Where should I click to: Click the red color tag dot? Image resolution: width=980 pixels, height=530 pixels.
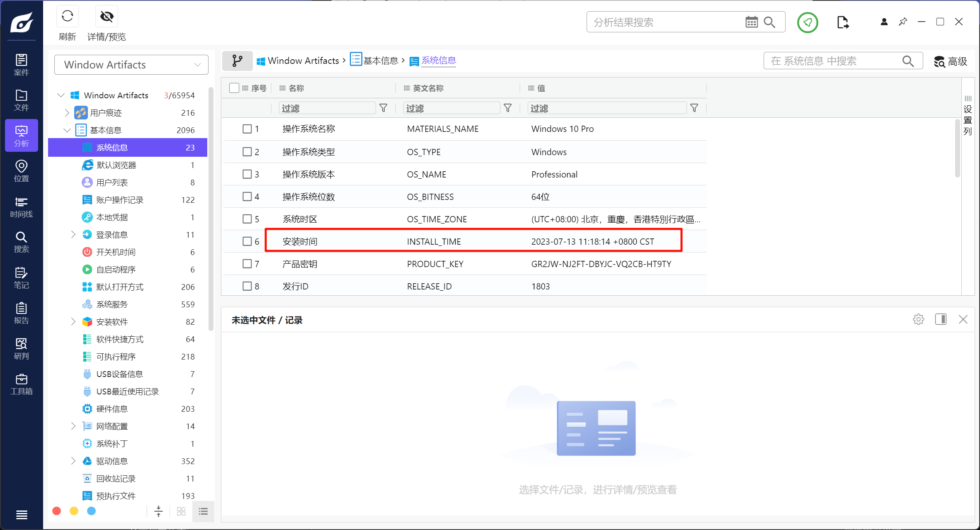(x=57, y=511)
